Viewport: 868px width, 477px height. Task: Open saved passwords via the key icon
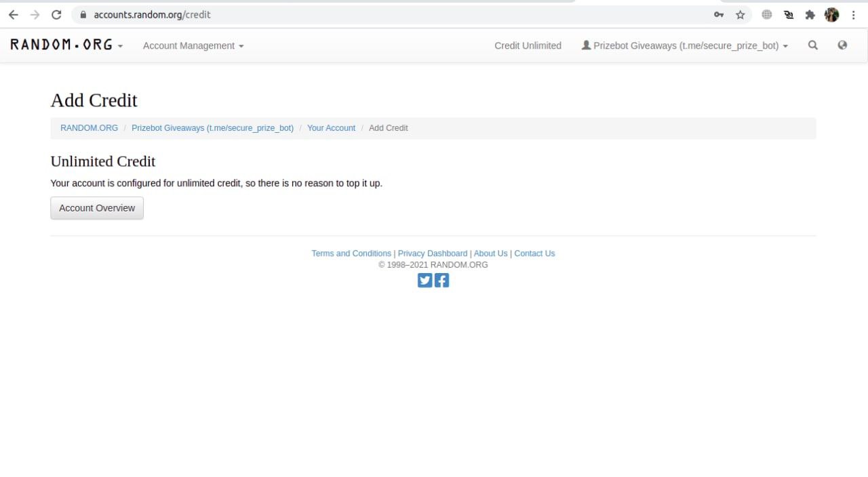[x=719, y=14]
